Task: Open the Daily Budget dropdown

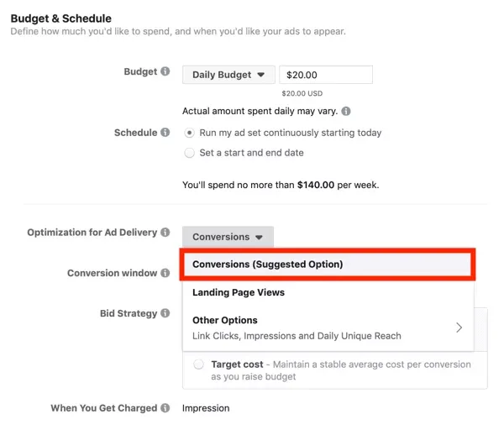Action: coord(228,75)
